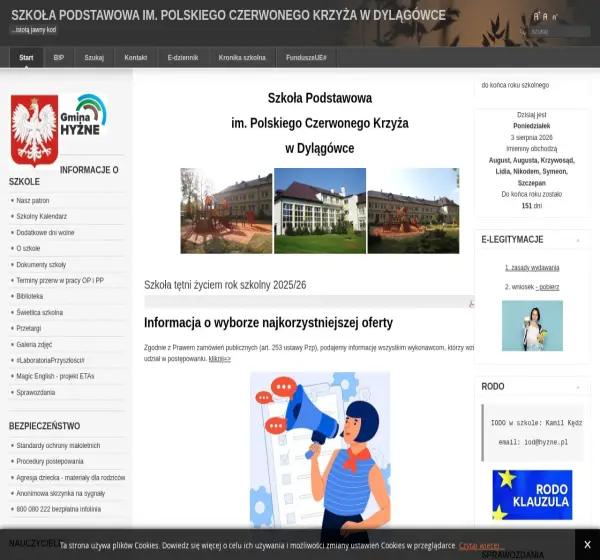Open Terminy przerw w pracy OP i PP
Viewport: 600px width, 560px height.
pyautogui.click(x=60, y=280)
